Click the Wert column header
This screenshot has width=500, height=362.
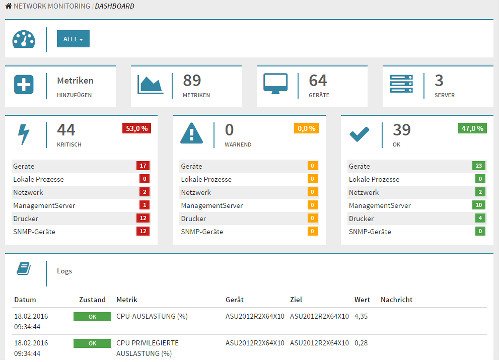(362, 300)
